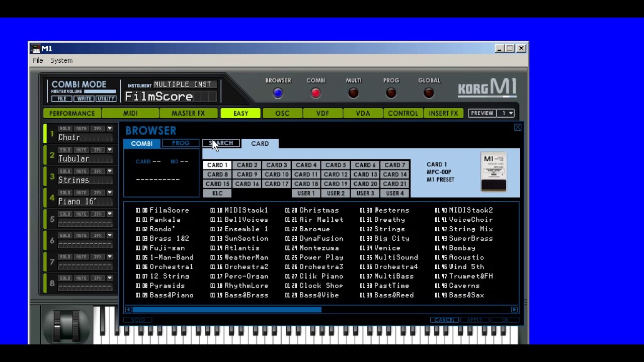644x362 pixels.
Task: Toggle IFX on Strings track 3
Action: 98,171
